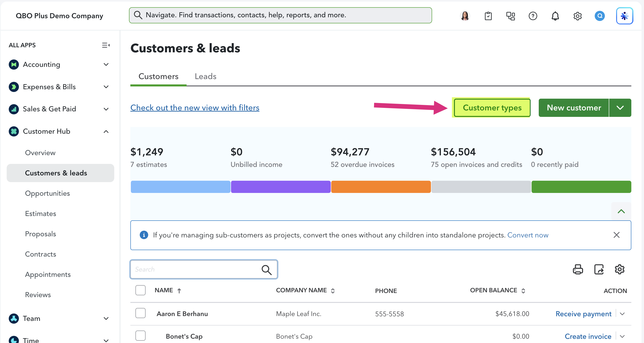Tick the checkbox for Aaron E Berhanu
The height and width of the screenshot is (343, 644).
[140, 313]
